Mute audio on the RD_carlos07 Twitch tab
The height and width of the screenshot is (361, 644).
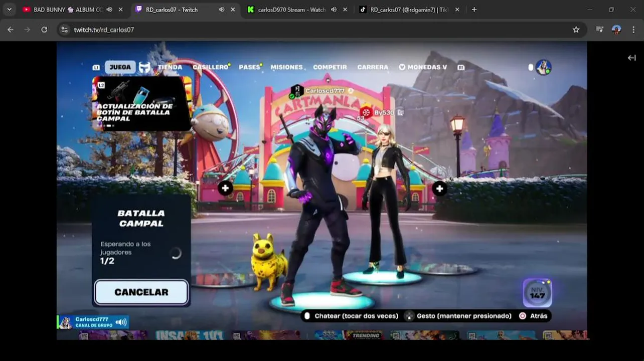click(222, 10)
